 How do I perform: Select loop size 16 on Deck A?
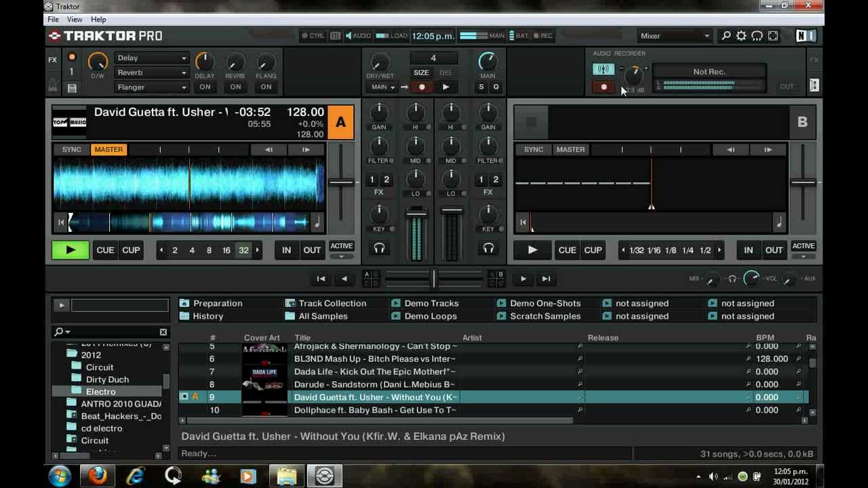point(226,250)
